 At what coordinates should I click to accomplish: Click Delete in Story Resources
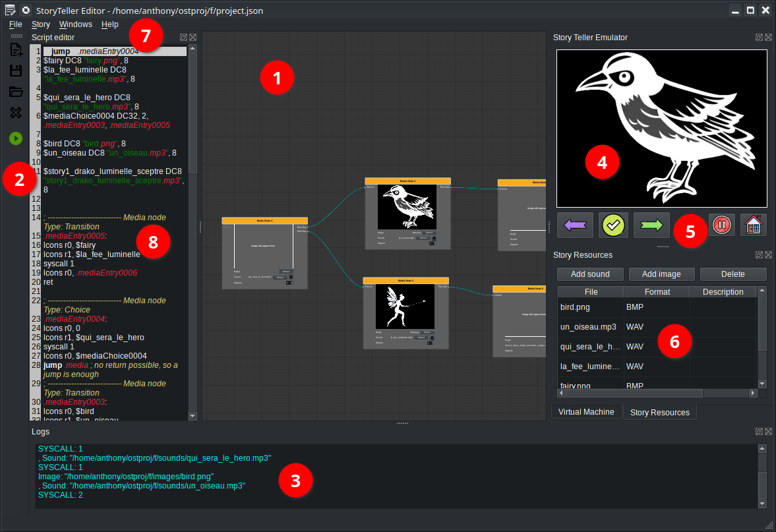[x=732, y=274]
